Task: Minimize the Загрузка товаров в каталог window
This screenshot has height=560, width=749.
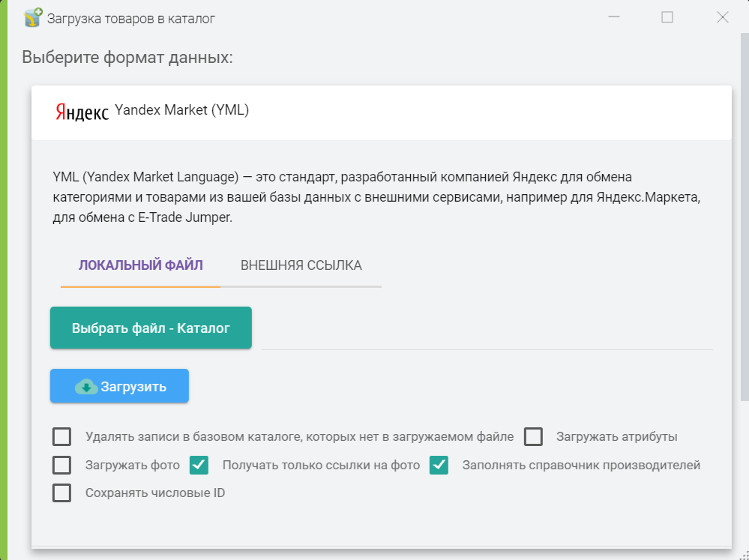Action: pos(613,18)
